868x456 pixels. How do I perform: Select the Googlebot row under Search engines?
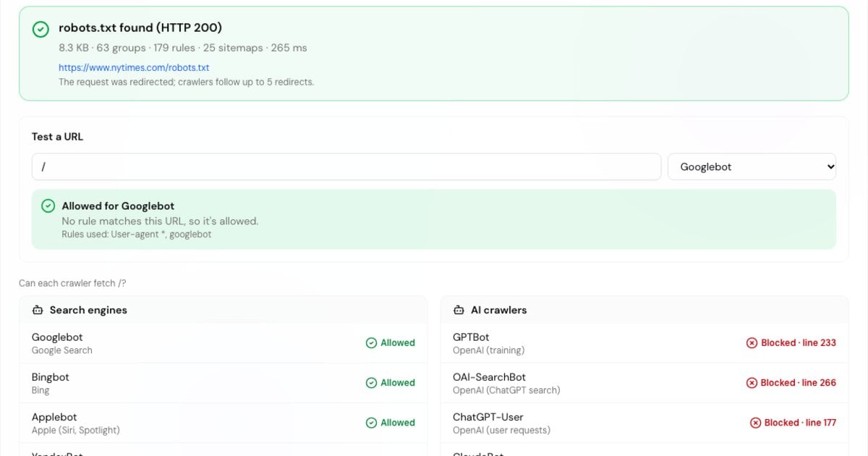point(224,343)
